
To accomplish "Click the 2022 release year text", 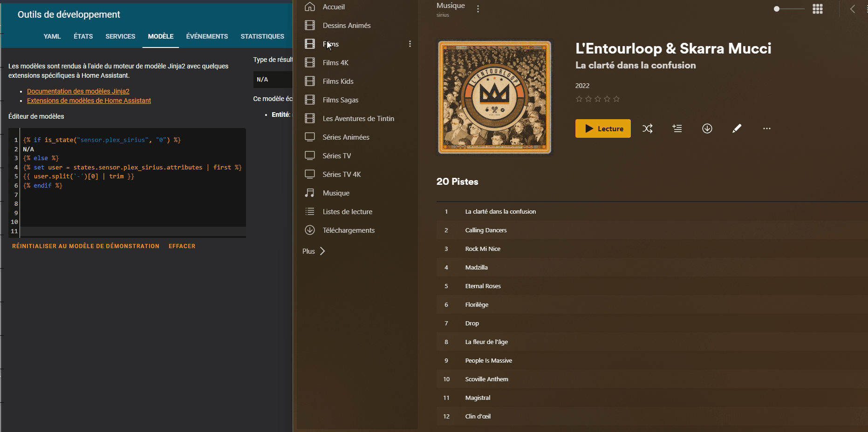I will (582, 86).
